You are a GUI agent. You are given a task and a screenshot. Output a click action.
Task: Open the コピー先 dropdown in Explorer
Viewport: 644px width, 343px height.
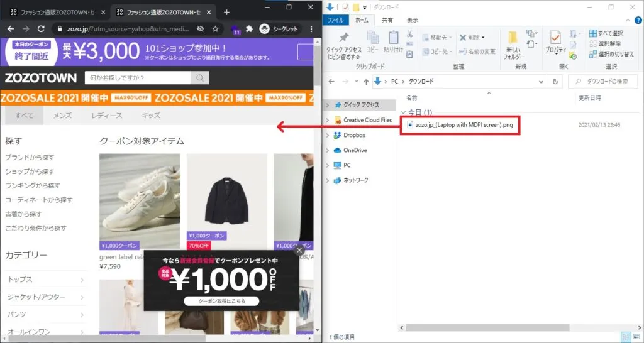pos(437,52)
